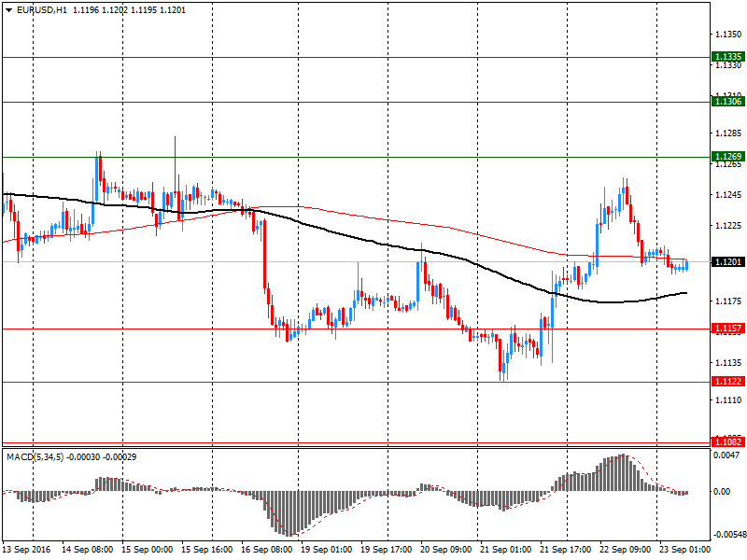Image resolution: width=747 pixels, height=560 pixels.
Task: Click the 1.1110 price scale value
Action: coord(728,400)
